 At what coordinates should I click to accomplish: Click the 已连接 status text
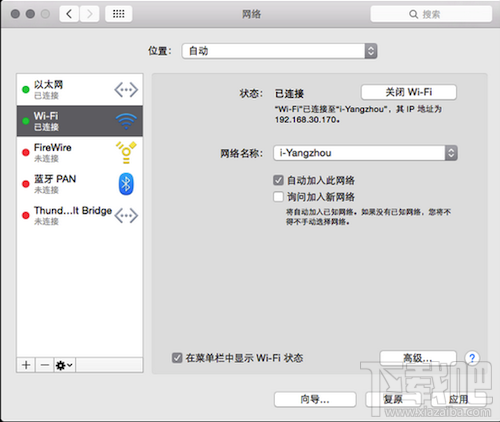tap(289, 94)
